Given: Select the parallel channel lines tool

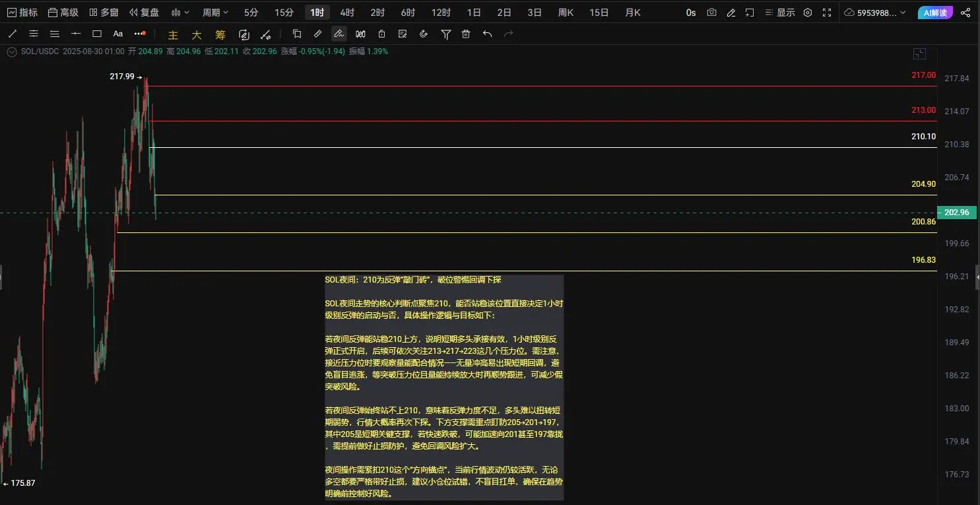Looking at the screenshot, I should point(34,34).
